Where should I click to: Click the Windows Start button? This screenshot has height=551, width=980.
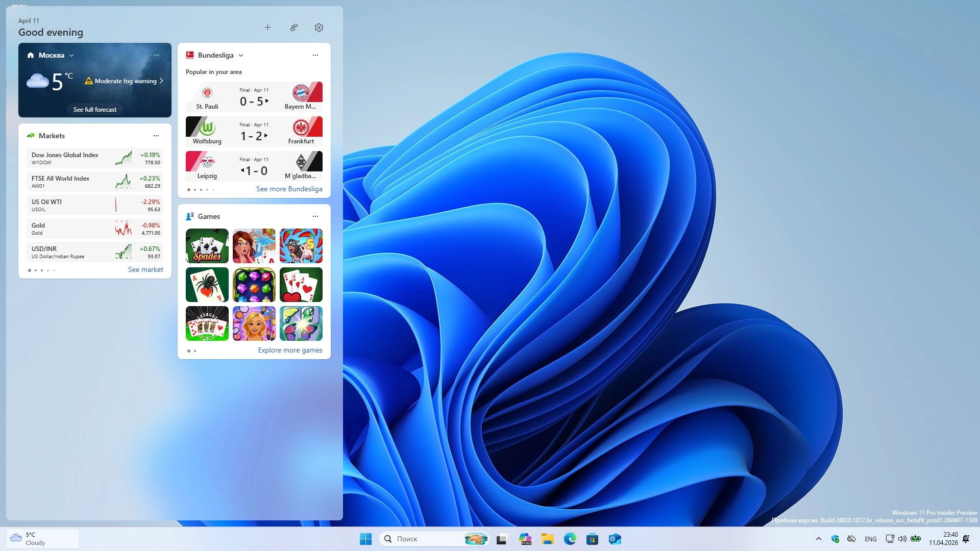pyautogui.click(x=365, y=539)
